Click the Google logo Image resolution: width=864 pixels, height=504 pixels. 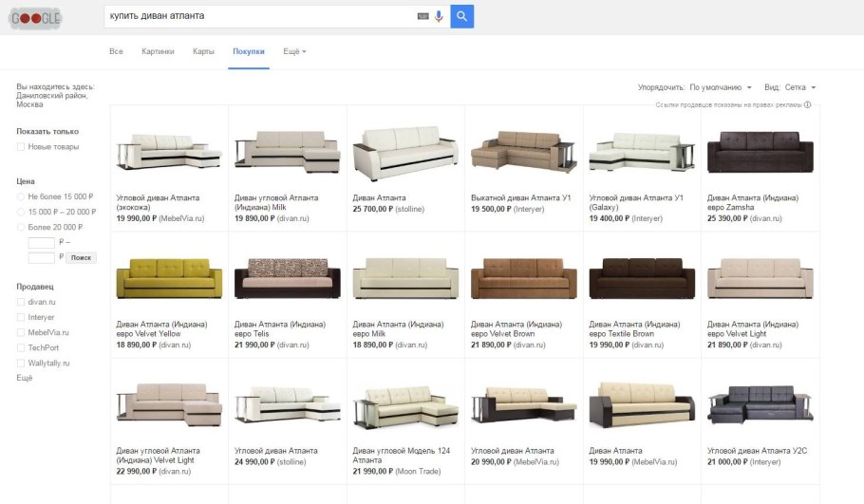click(35, 19)
